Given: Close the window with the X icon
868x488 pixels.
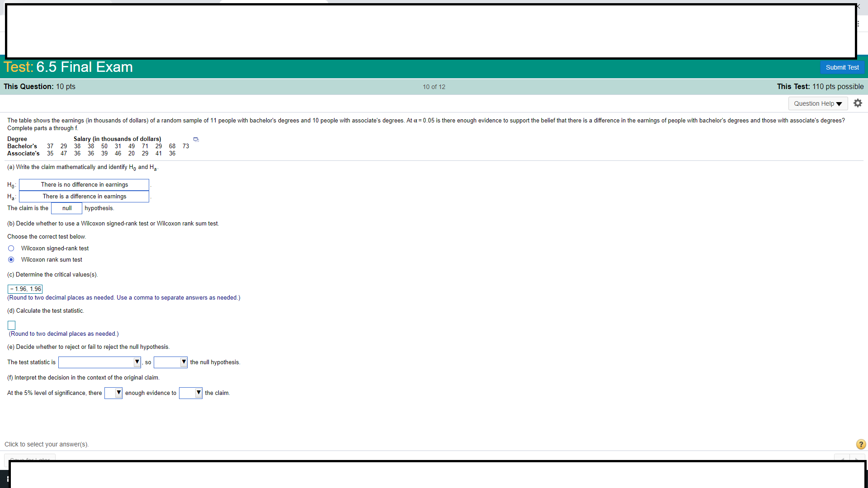Looking at the screenshot, I should (859, 6).
